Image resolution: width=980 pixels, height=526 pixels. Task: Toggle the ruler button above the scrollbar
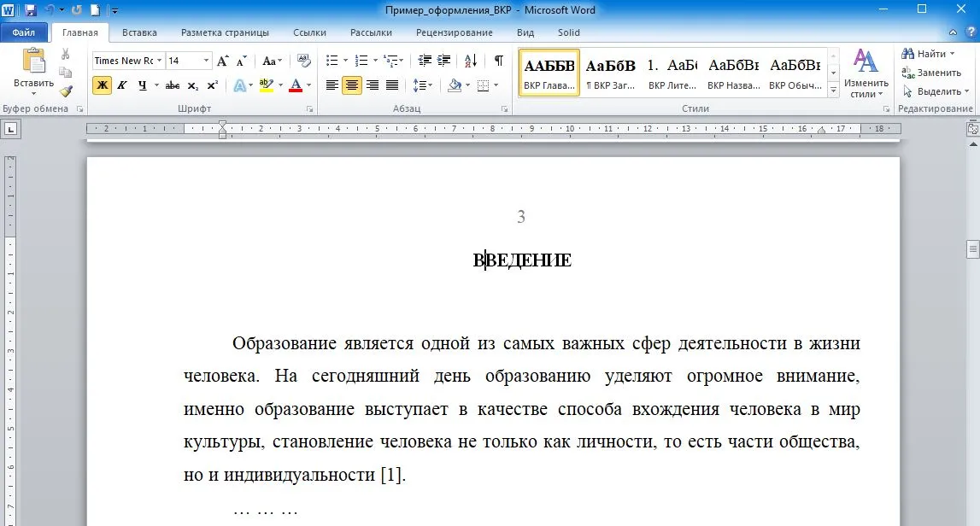coord(972,129)
